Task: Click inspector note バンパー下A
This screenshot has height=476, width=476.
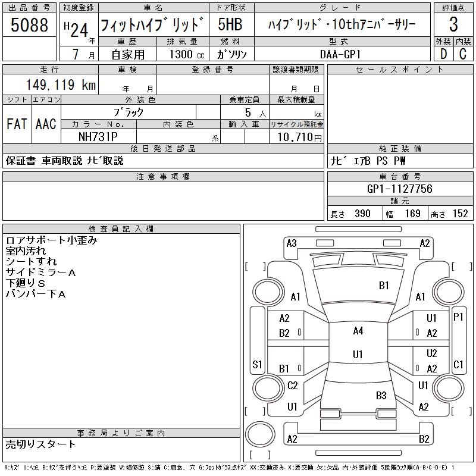Action: [36, 294]
